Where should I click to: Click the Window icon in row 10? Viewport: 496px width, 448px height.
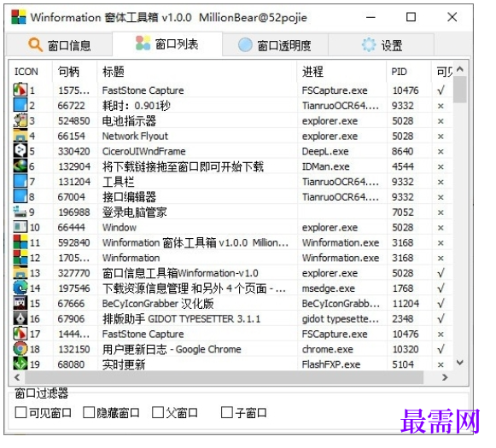click(20, 227)
